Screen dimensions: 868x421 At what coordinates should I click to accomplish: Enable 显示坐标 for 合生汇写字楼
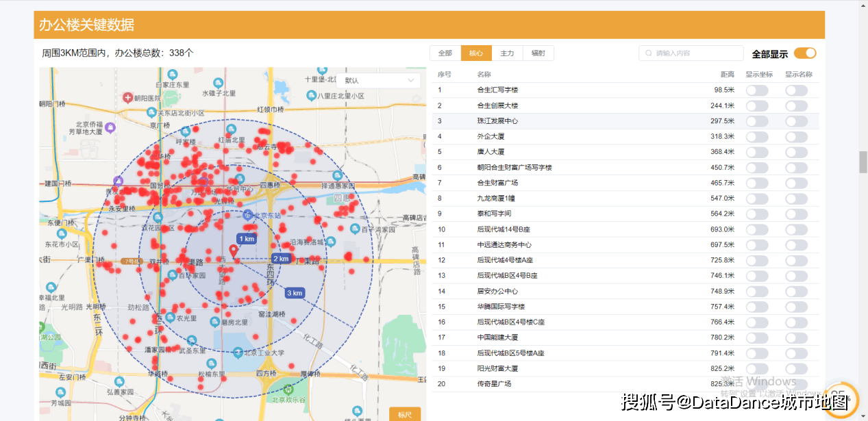click(757, 90)
